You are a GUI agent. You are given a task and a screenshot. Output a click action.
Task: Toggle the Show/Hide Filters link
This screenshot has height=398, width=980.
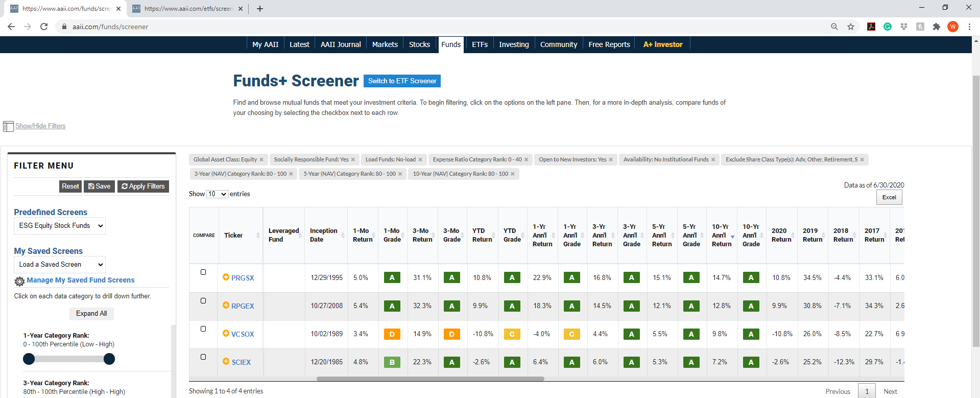click(x=40, y=126)
